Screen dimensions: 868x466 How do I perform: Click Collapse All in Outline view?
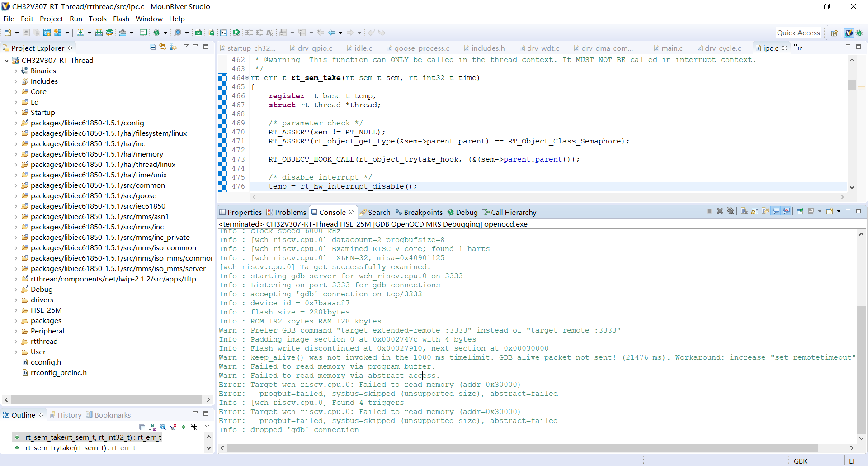[x=142, y=427]
